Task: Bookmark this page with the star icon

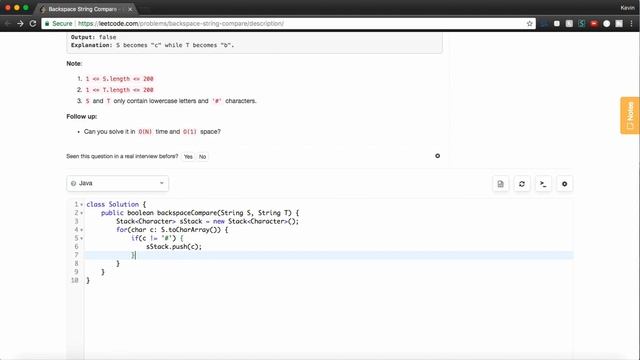Action: 530,24
